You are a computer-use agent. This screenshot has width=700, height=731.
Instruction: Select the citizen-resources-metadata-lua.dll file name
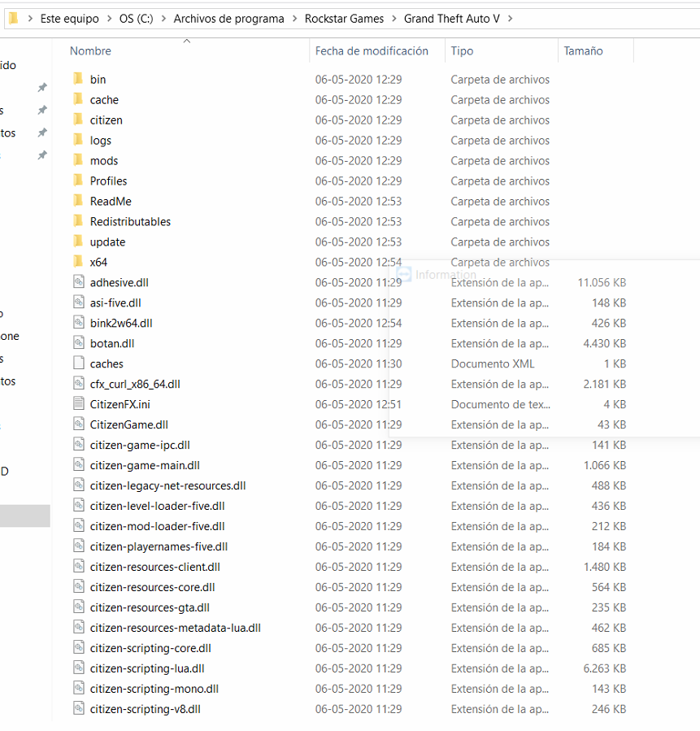[x=176, y=628]
